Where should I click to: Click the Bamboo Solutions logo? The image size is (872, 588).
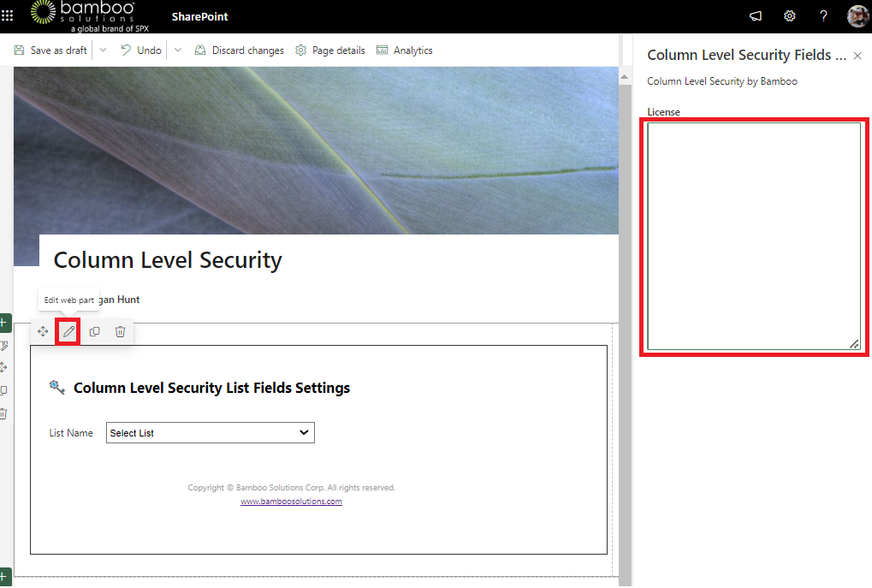90,16
